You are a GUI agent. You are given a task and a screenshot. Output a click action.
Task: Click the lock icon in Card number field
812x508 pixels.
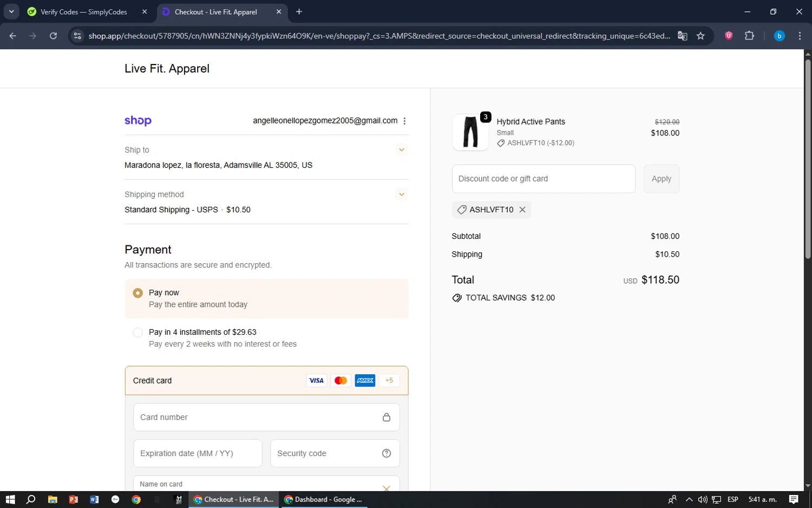click(x=387, y=417)
